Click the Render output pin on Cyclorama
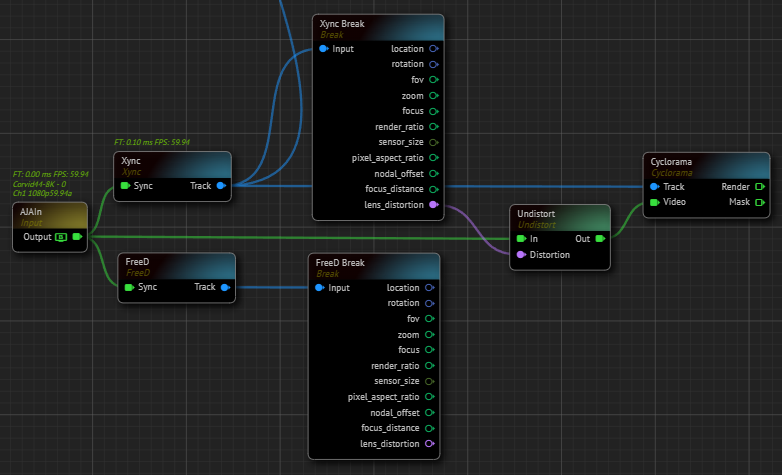 coord(760,186)
